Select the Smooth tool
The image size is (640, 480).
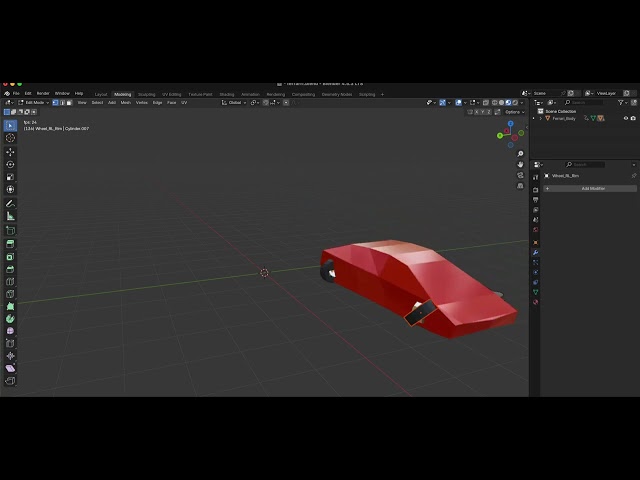click(x=10, y=331)
